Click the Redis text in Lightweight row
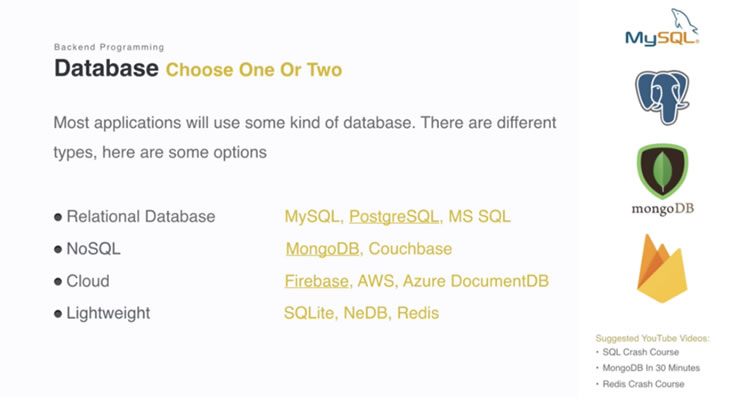This screenshot has width=740, height=400. tap(418, 313)
